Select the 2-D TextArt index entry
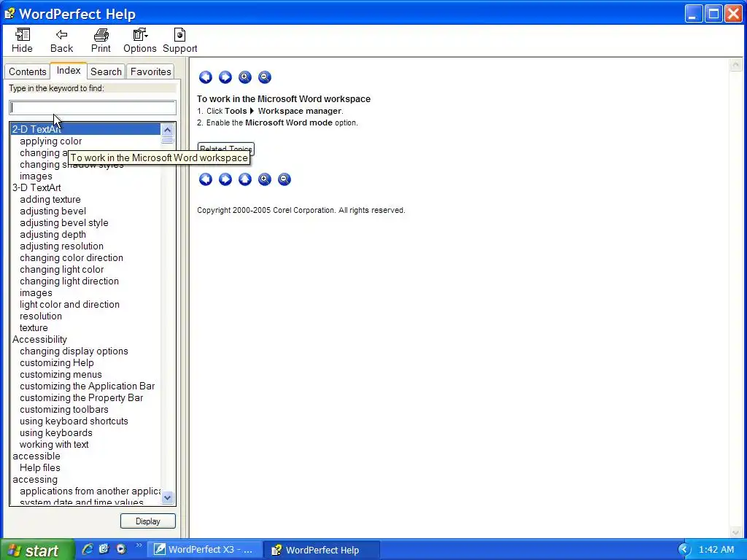The height and width of the screenshot is (560, 747). (x=86, y=129)
